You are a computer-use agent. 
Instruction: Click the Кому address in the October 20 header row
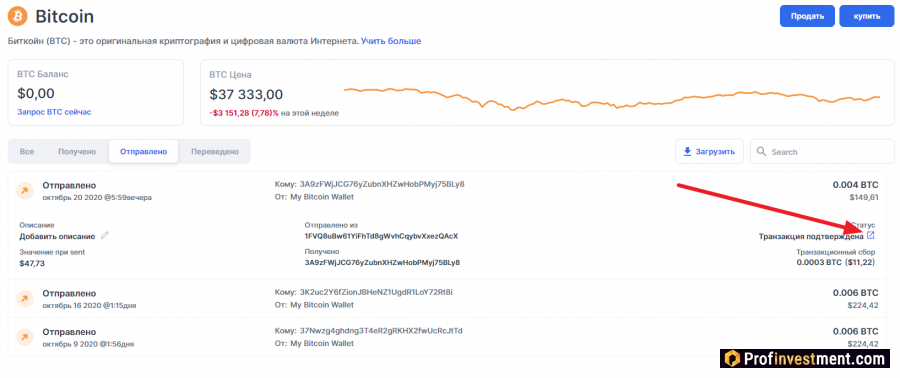[382, 185]
